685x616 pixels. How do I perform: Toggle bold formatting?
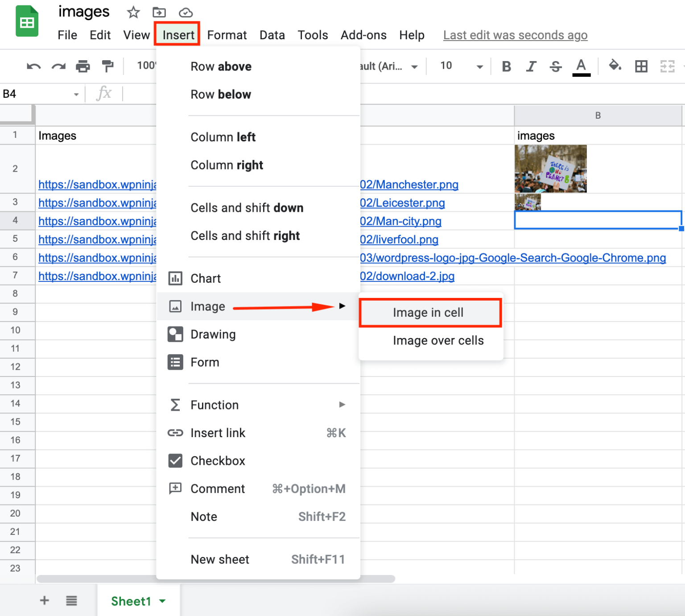click(x=506, y=66)
